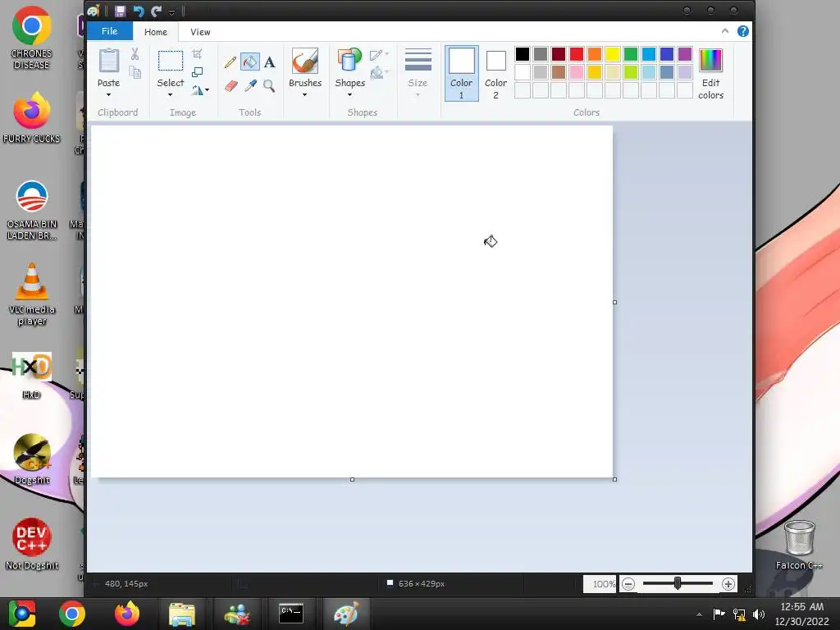Click the canvas right-edge resize handle
This screenshot has height=630, width=840.
click(x=615, y=302)
